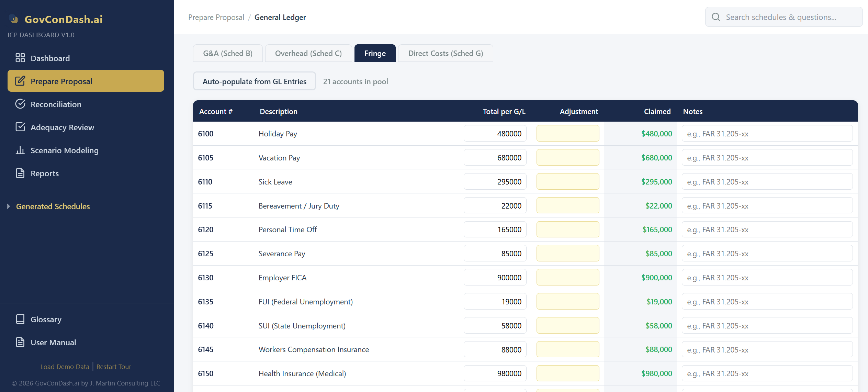Click the User Manual file icon
Viewport: 868px width, 392px height.
[20, 342]
